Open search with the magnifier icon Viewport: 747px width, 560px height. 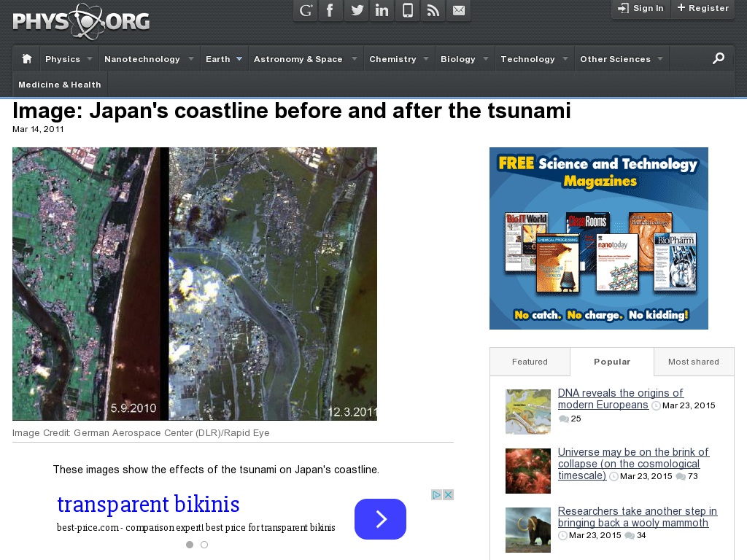coord(718,58)
